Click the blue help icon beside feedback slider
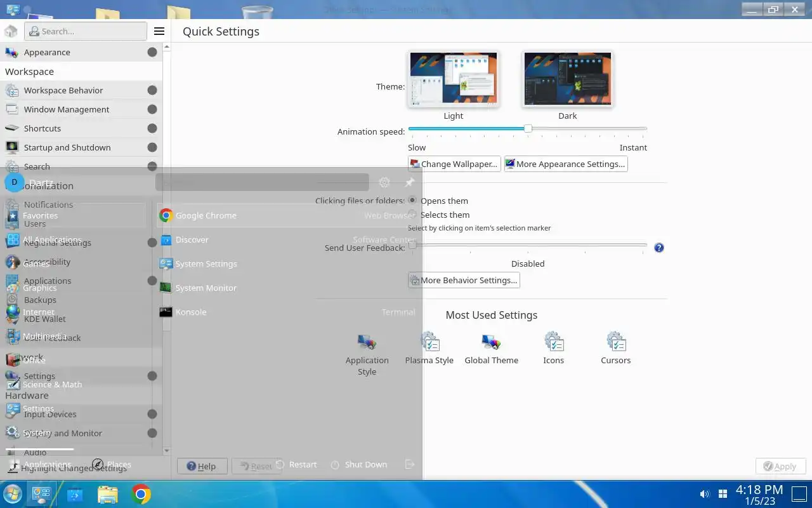Image resolution: width=812 pixels, height=508 pixels. [x=659, y=248]
